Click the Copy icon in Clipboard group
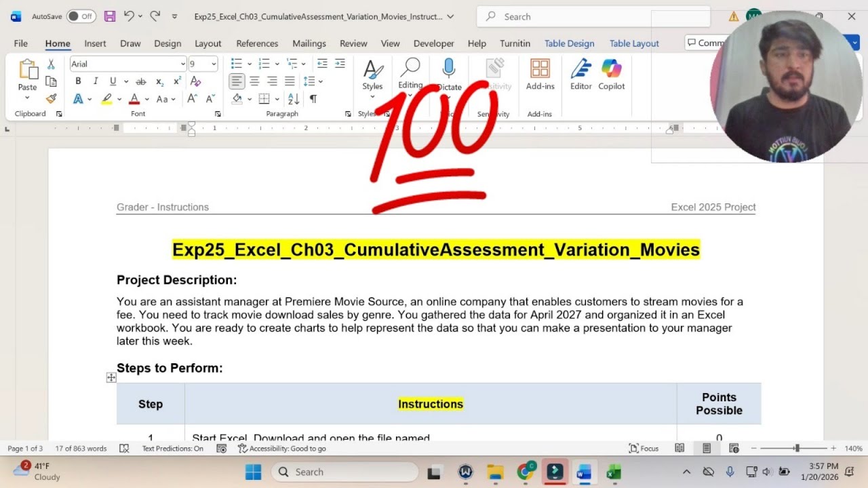Screen dimensions: 868x488 coord(51,81)
